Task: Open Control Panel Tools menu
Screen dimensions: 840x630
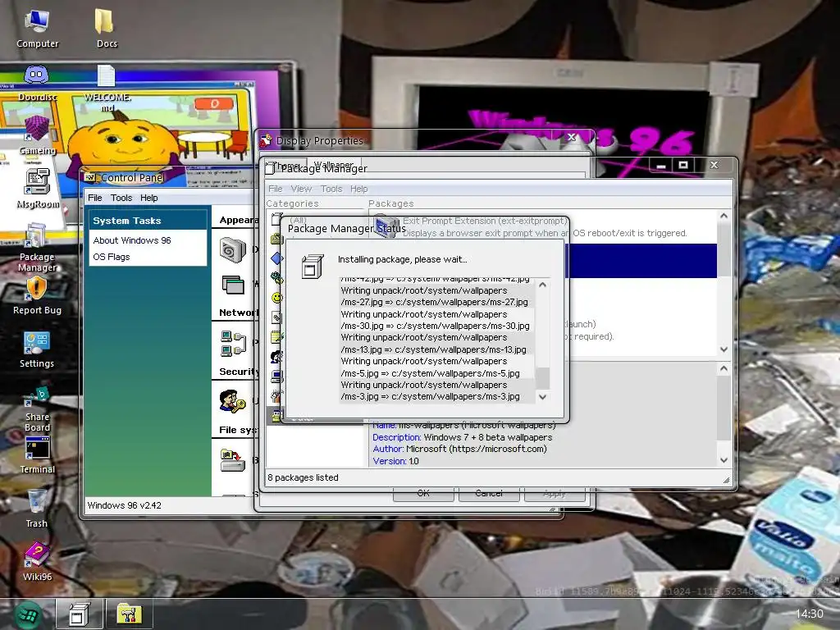Action: click(121, 198)
